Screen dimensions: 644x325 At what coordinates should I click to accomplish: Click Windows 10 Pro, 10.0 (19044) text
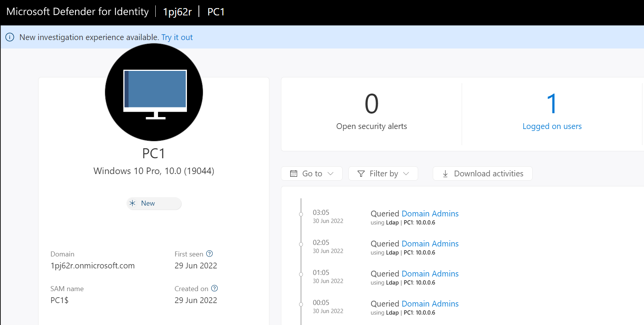[154, 171]
